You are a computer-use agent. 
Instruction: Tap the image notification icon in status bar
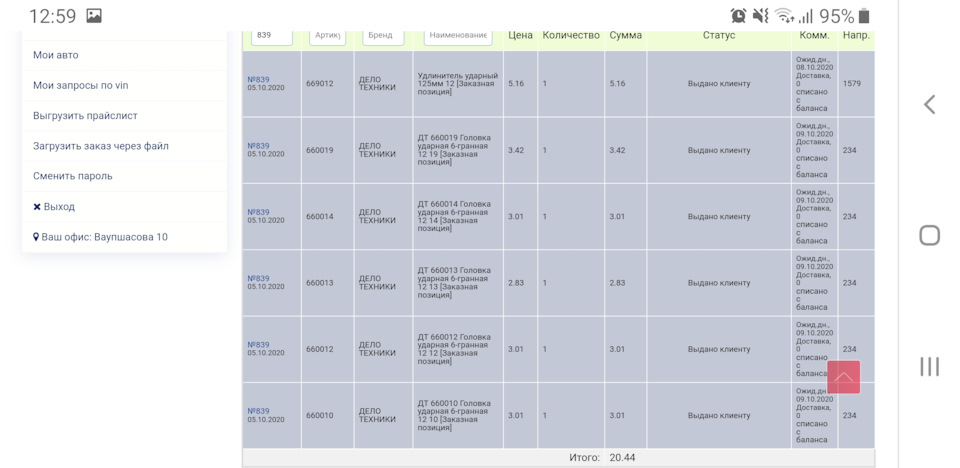click(94, 16)
